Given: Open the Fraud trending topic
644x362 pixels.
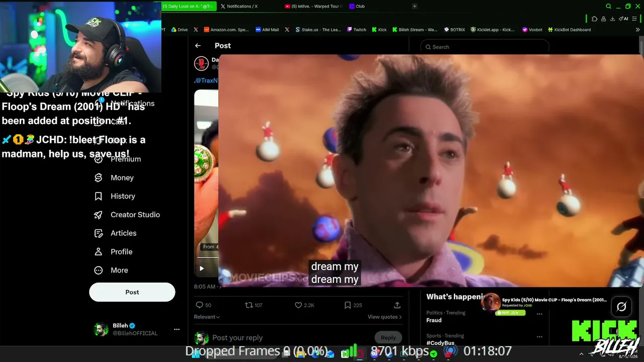Looking at the screenshot, I should point(434,320).
